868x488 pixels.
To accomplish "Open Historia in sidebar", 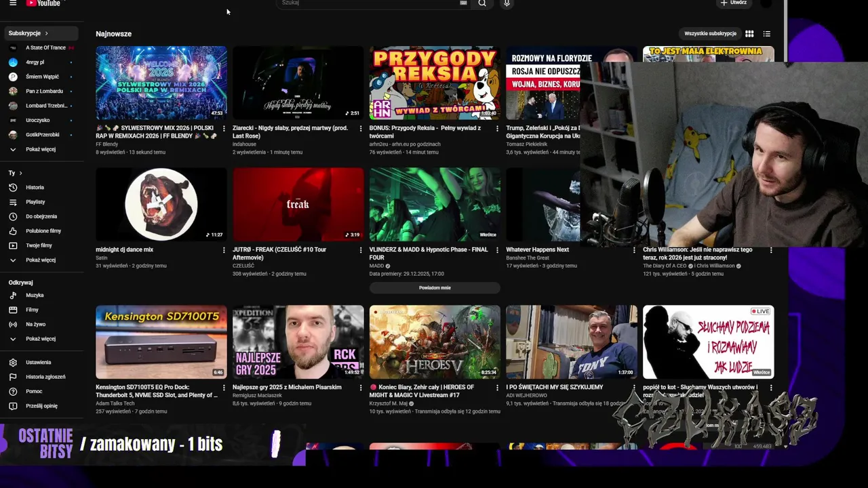I will click(x=42, y=187).
